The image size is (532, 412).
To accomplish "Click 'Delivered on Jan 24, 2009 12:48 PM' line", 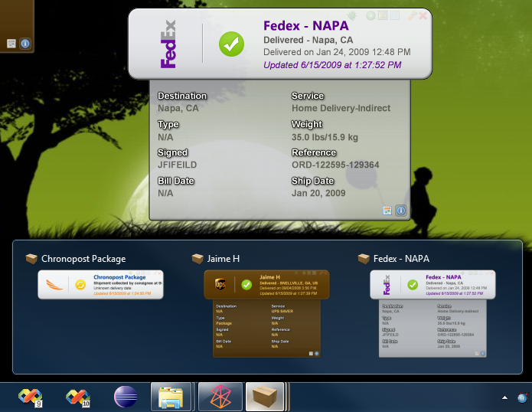I will 337,52.
